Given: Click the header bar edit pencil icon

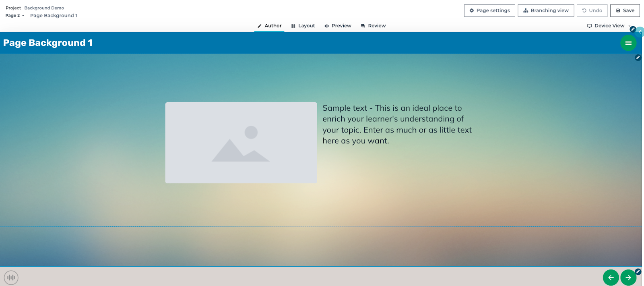Looking at the screenshot, I should tap(633, 29).
